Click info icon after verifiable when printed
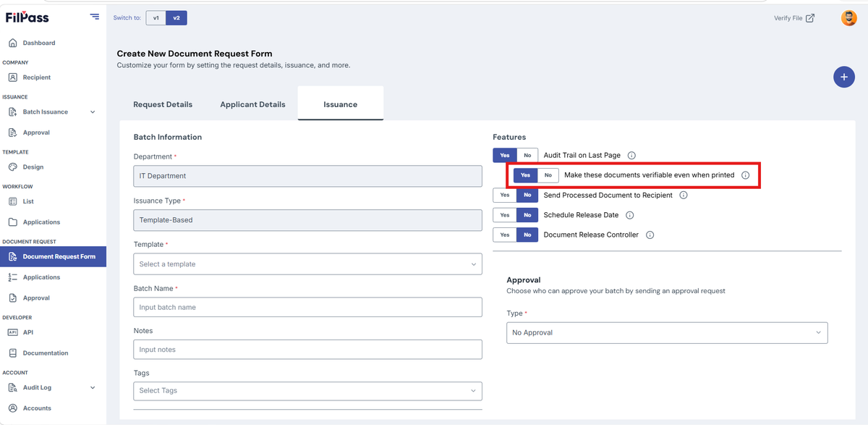 click(x=745, y=175)
